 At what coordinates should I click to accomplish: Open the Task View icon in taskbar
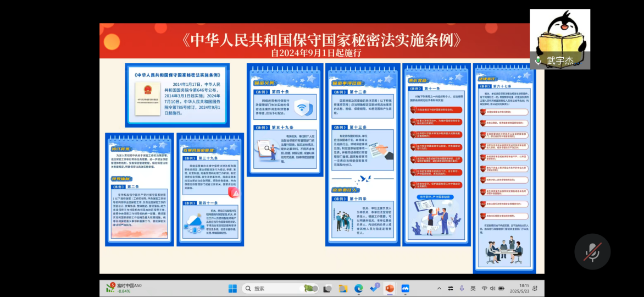[x=328, y=288]
